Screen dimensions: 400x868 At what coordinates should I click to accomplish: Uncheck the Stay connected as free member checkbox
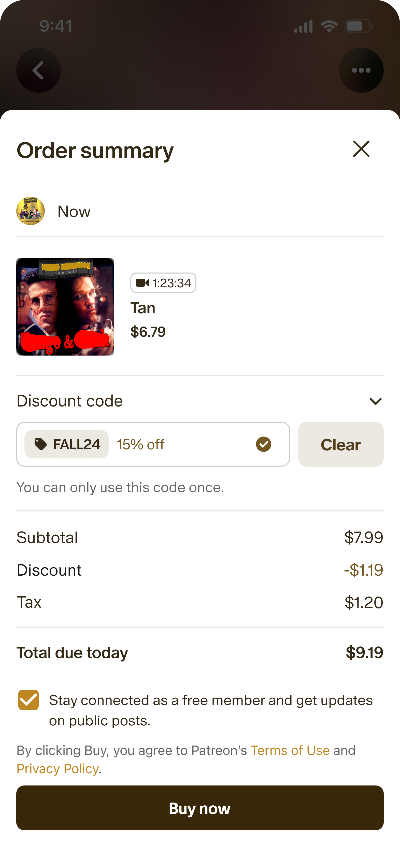(28, 700)
